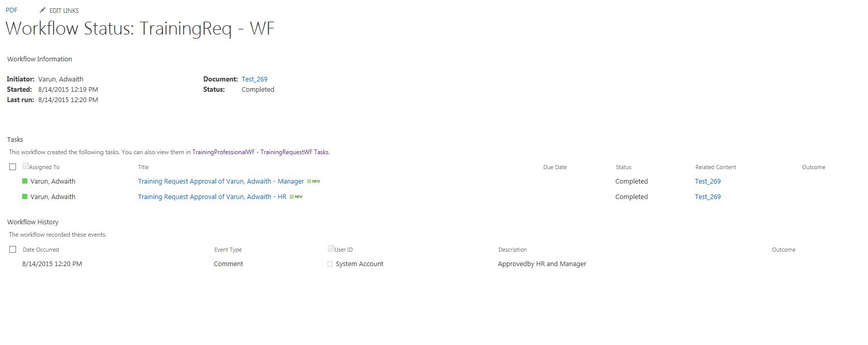Click green status square of Manager task row

[x=25, y=181]
